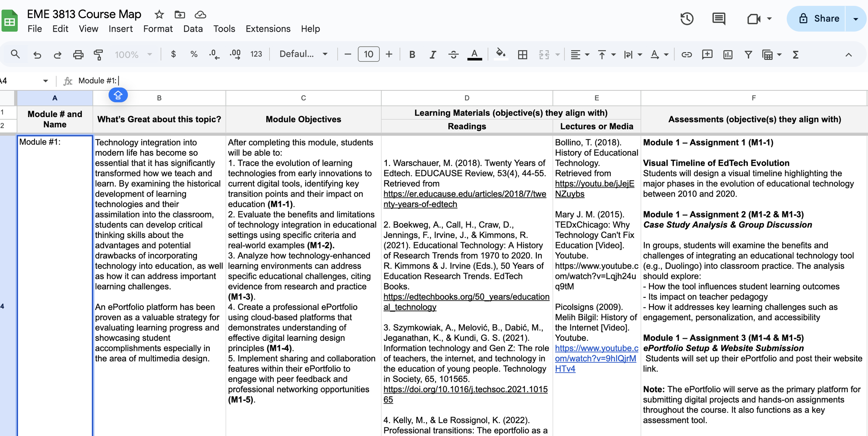The width and height of the screenshot is (868, 436).
Task: Open the Format menu
Action: point(158,29)
